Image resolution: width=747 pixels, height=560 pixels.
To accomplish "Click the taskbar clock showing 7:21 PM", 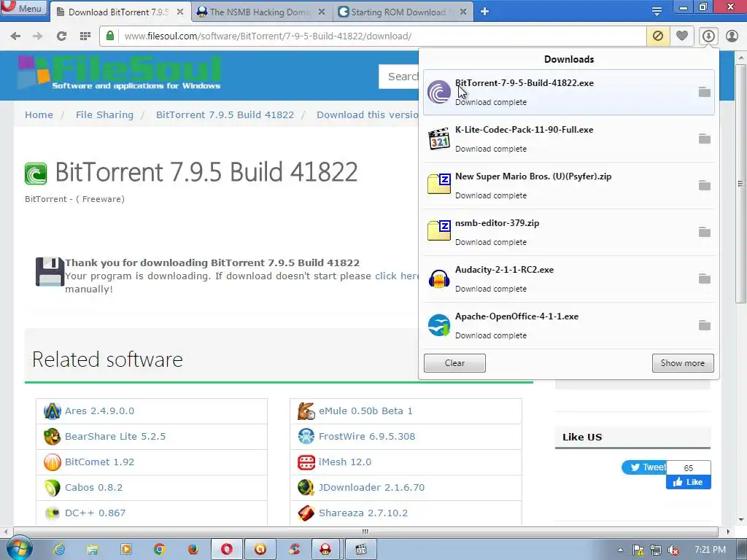I will 710,550.
